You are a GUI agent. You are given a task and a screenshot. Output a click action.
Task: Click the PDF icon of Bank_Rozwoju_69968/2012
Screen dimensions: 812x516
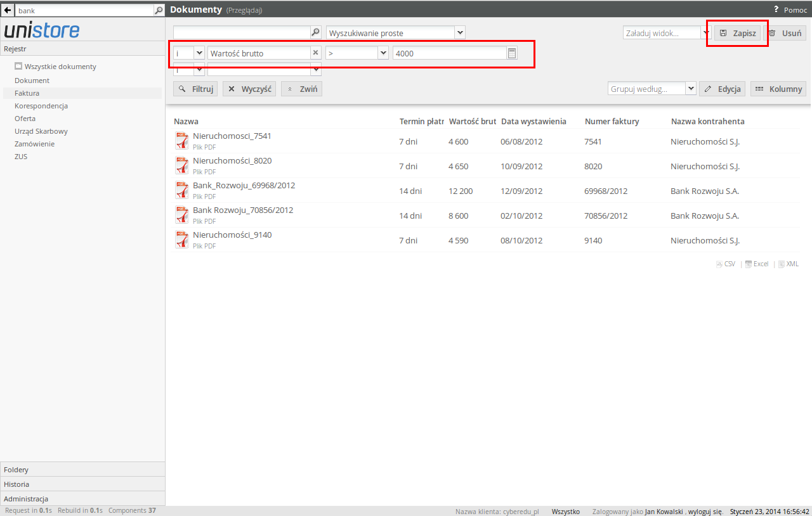(182, 190)
